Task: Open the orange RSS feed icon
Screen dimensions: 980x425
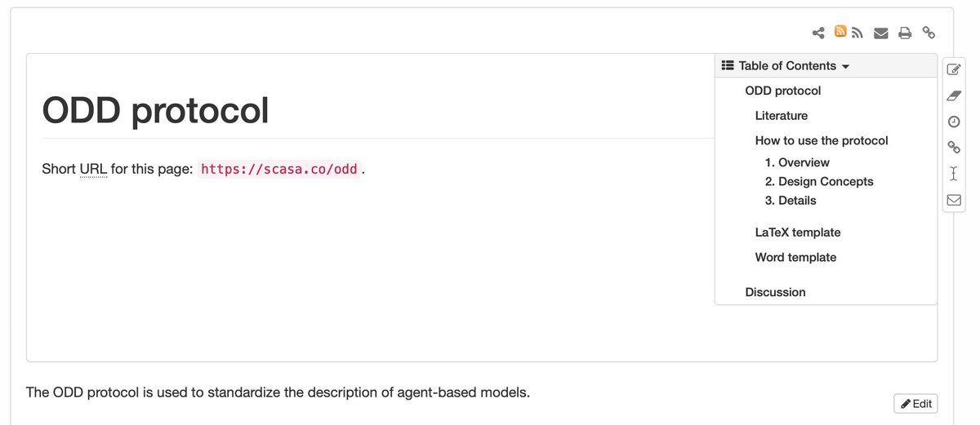Action: 840,32
